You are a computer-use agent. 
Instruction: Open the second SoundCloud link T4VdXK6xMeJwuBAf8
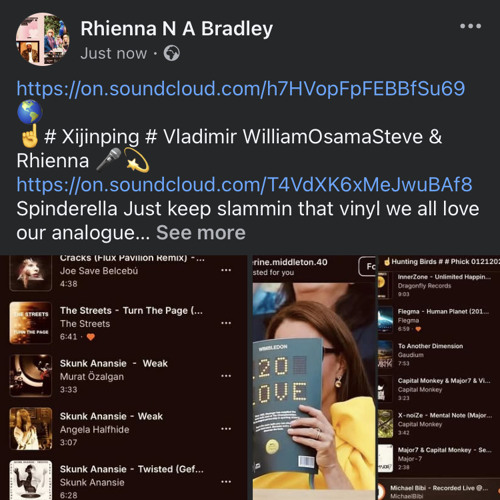[244, 184]
